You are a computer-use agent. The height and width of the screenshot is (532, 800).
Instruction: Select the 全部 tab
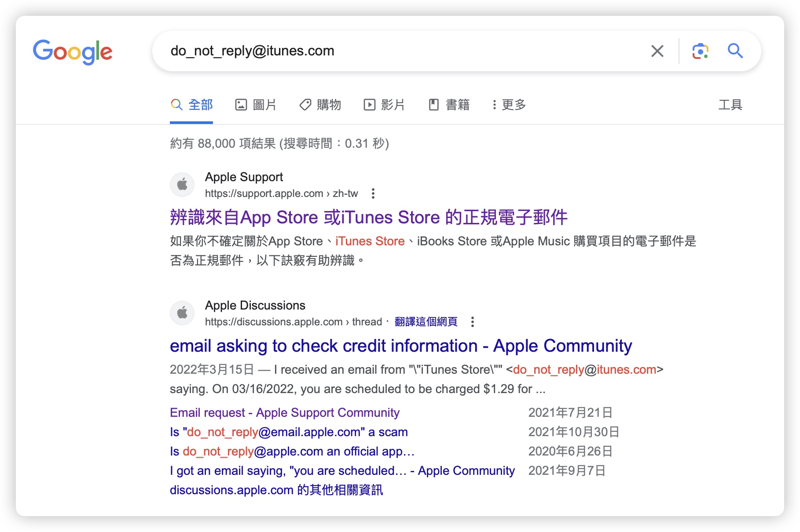tap(191, 105)
